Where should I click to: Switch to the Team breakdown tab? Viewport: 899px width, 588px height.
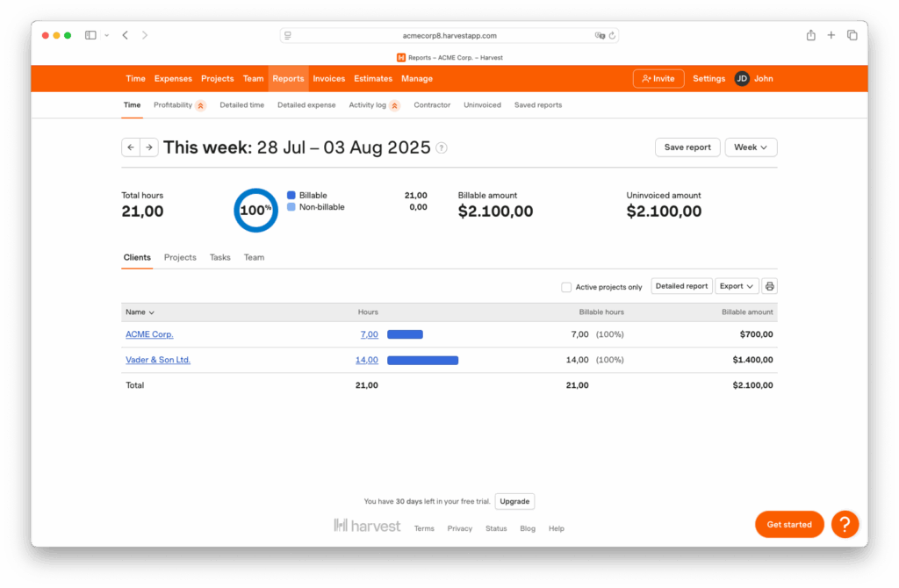[254, 257]
